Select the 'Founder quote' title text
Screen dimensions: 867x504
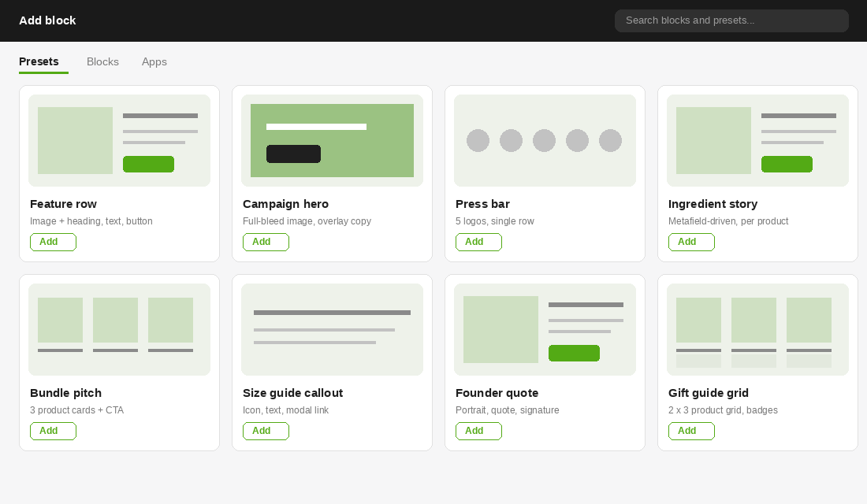coord(497,393)
